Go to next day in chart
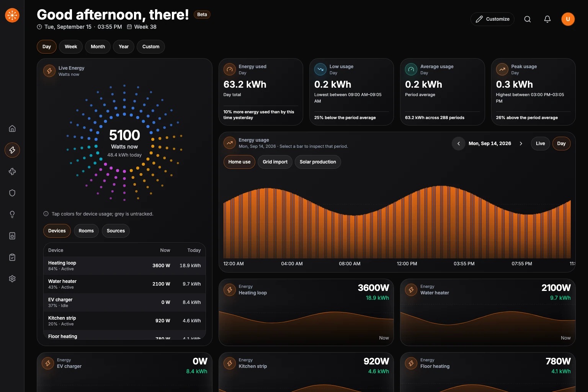The height and width of the screenshot is (392, 588). pyautogui.click(x=521, y=144)
